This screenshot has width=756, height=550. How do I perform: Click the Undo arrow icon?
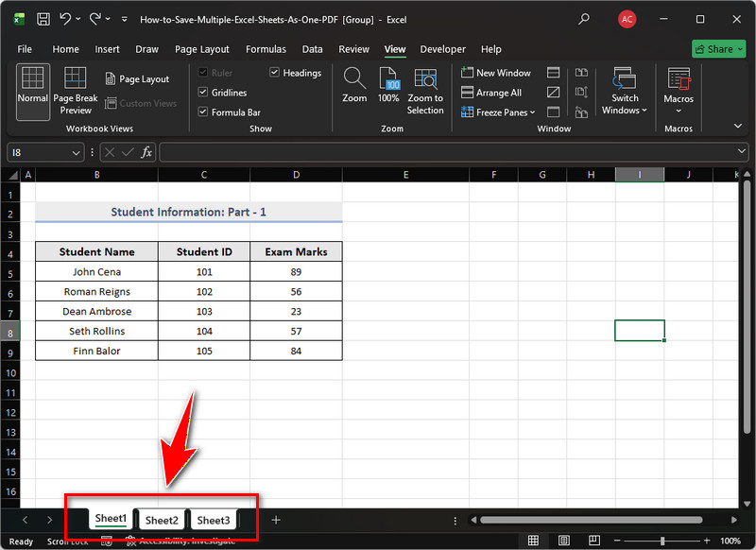pyautogui.click(x=65, y=19)
